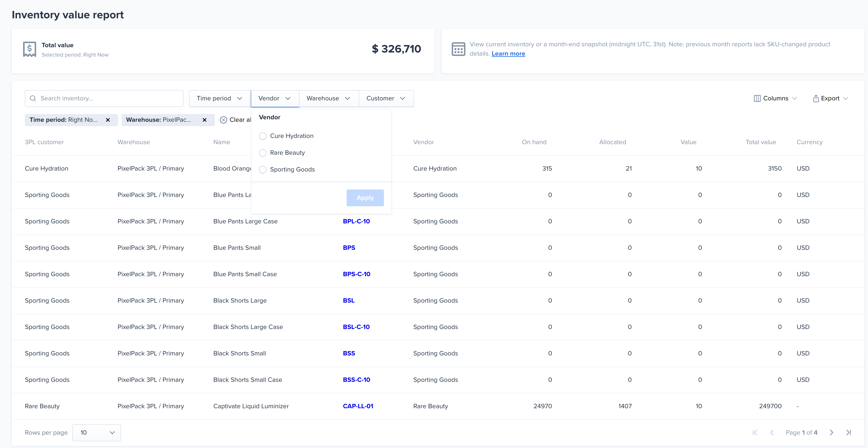Select Cure Hydration vendor radio

[x=262, y=136]
